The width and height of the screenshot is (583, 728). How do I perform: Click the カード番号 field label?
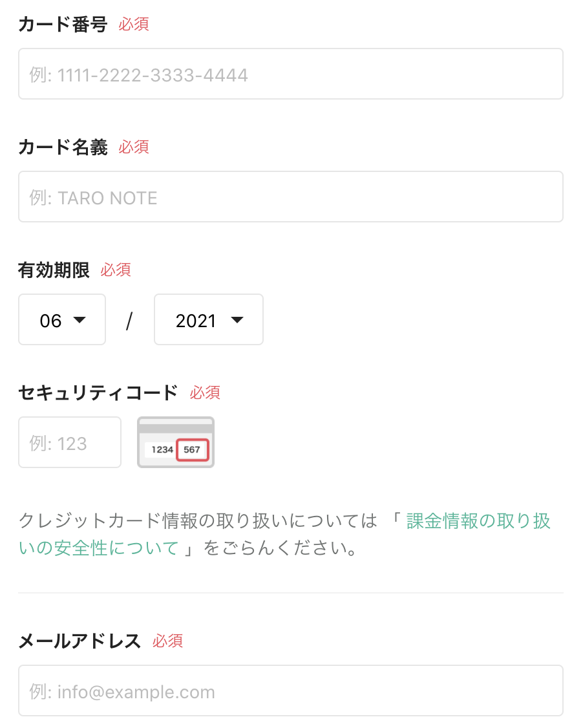[63, 24]
